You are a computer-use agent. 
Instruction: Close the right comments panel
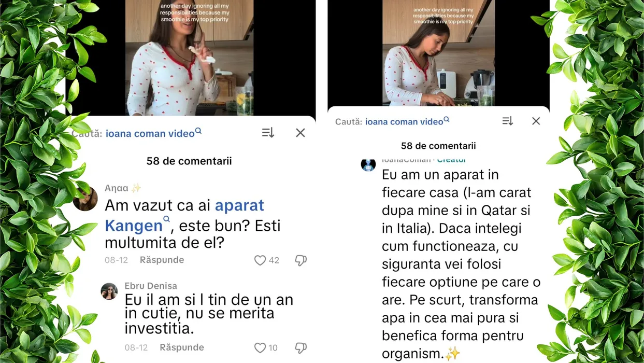coord(536,121)
